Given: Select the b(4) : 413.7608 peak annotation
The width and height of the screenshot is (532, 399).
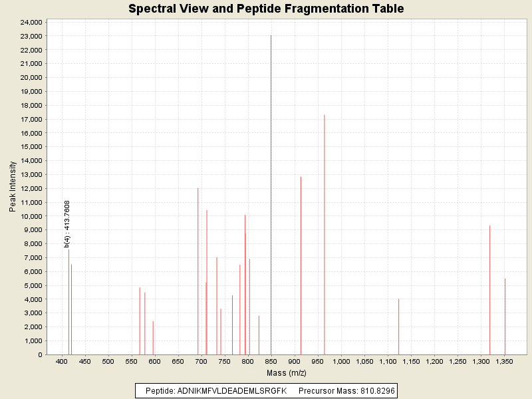Looking at the screenshot, I should point(67,223).
